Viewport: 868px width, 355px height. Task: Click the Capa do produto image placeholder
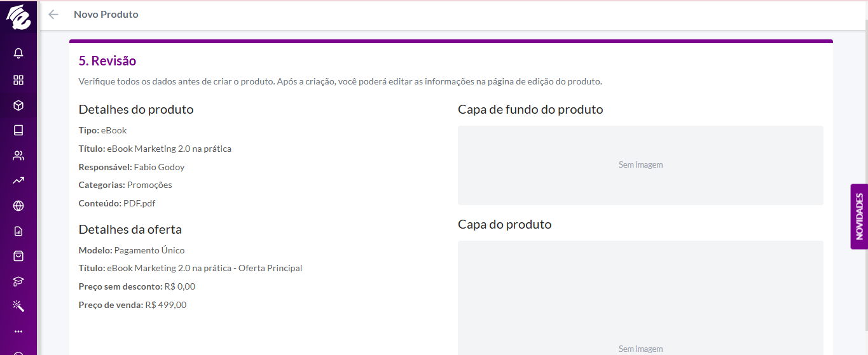click(640, 298)
